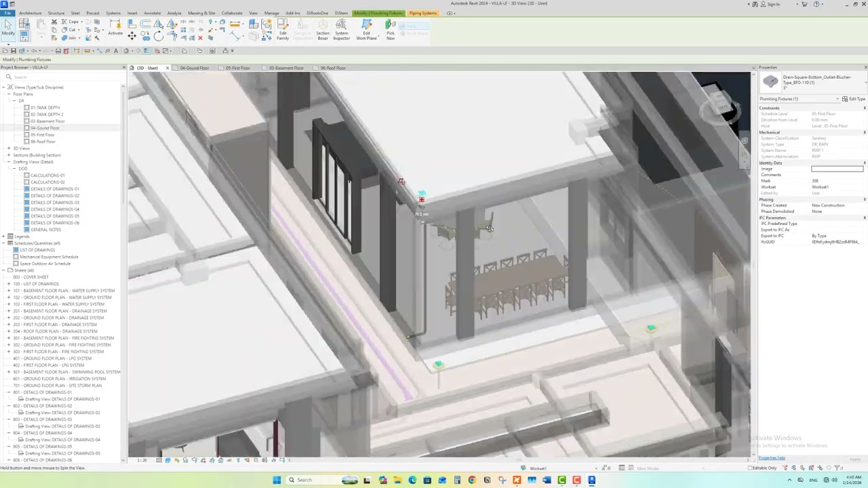Select GENERAL NOTES drafting view
The height and width of the screenshot is (488, 868).
pos(45,230)
